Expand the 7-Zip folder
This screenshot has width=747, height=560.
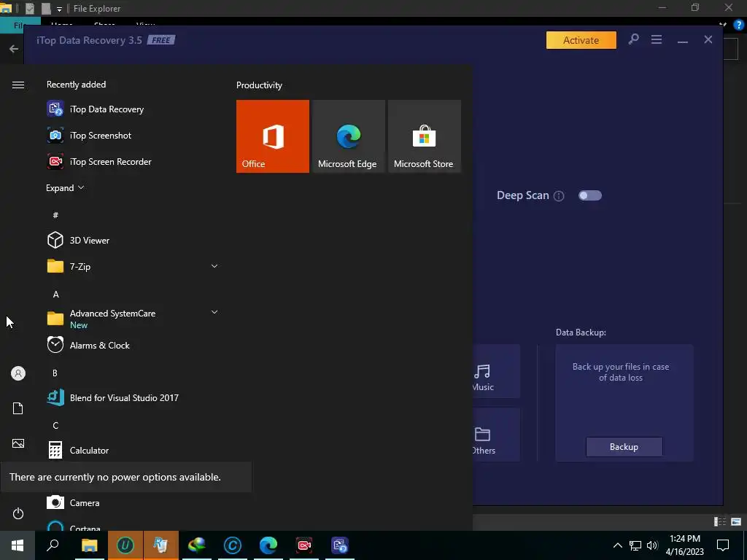coord(214,266)
